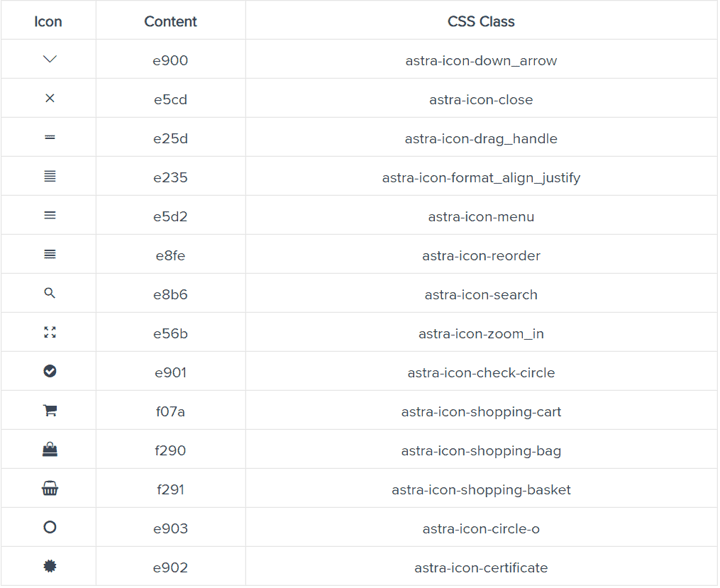
Task: Click the close X icon
Action: [x=50, y=99]
